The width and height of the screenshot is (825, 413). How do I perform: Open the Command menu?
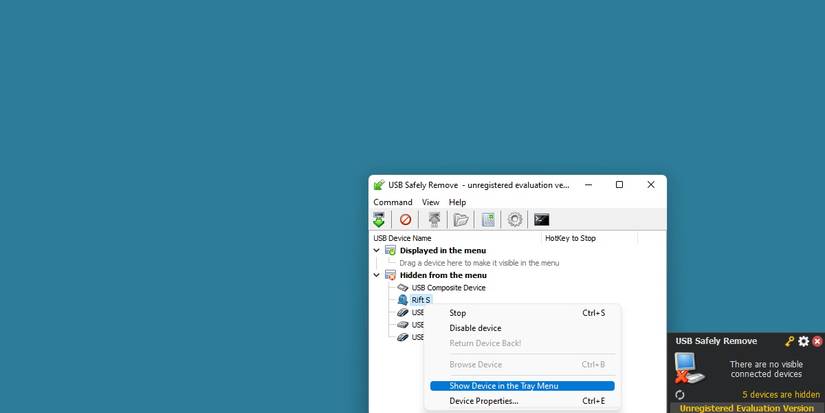coord(393,202)
